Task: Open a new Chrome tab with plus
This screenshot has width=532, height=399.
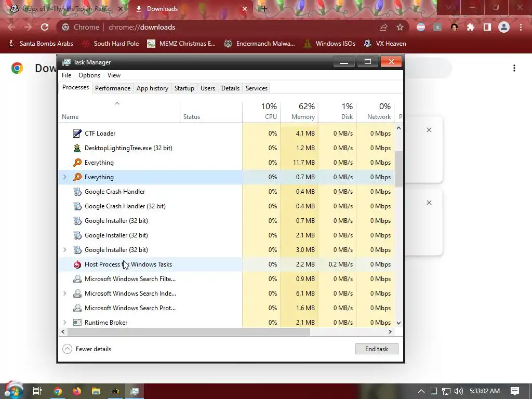Action: pyautogui.click(x=264, y=9)
